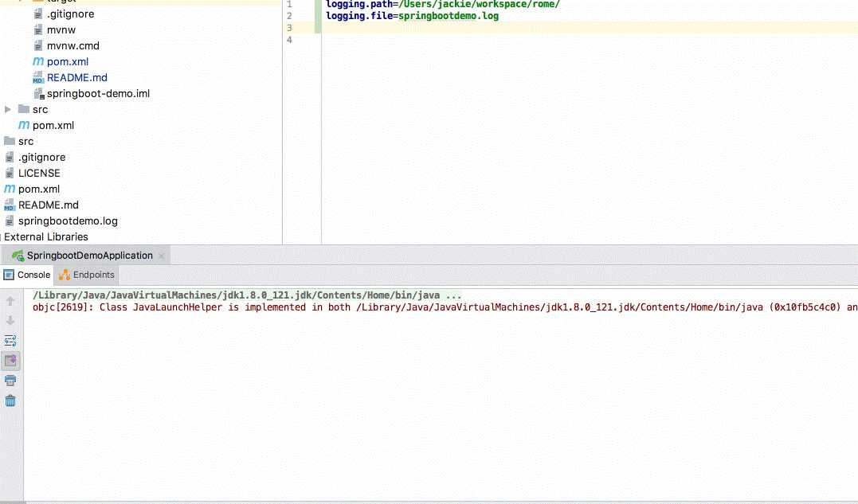Click the Up the Stack Trace arrow
The height and width of the screenshot is (504, 858).
10,301
